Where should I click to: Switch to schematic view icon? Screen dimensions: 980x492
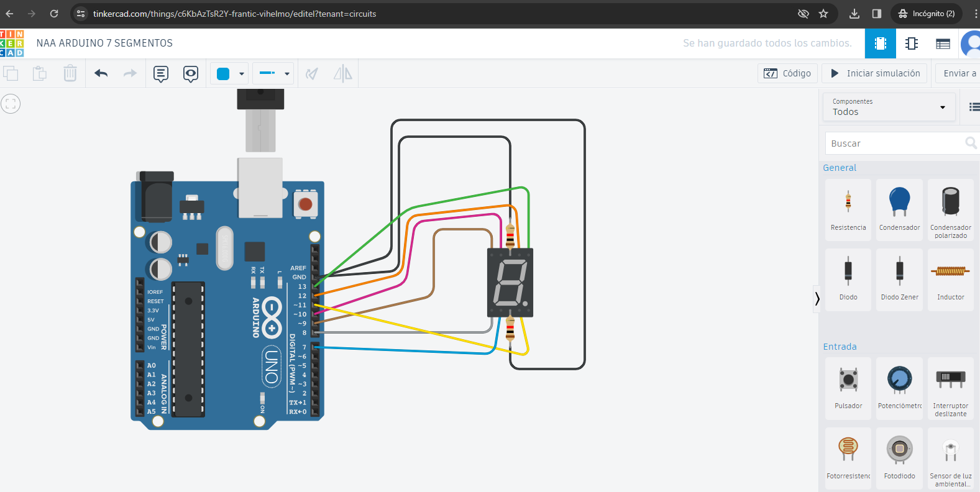coord(912,43)
